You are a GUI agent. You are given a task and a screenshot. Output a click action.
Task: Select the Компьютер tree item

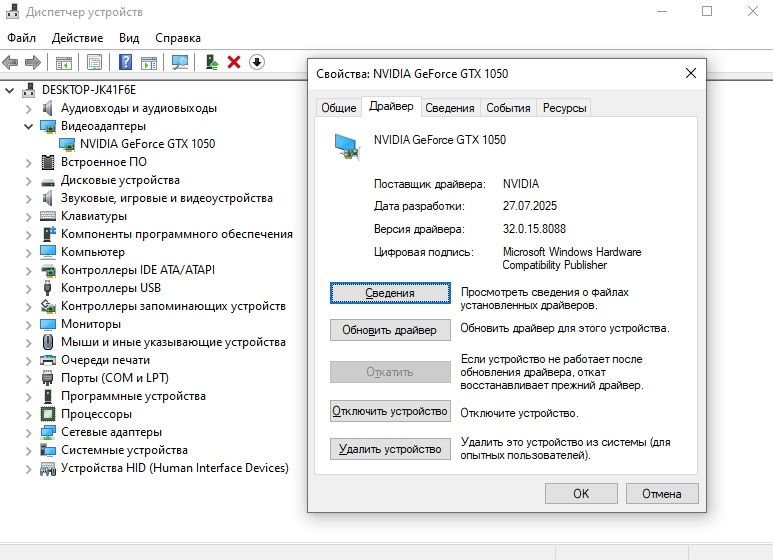93,252
